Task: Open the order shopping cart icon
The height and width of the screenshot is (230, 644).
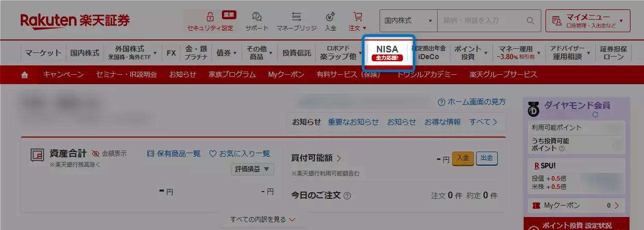Action: (357, 17)
